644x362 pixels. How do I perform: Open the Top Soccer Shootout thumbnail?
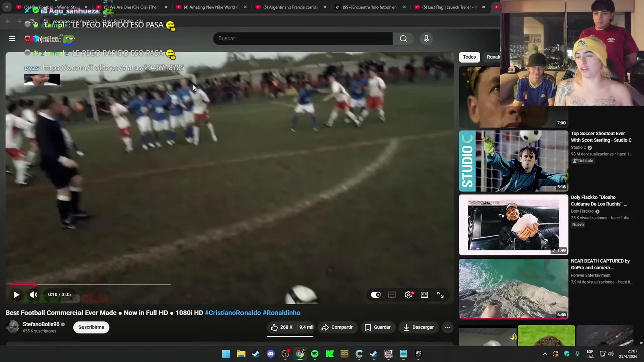click(513, 161)
